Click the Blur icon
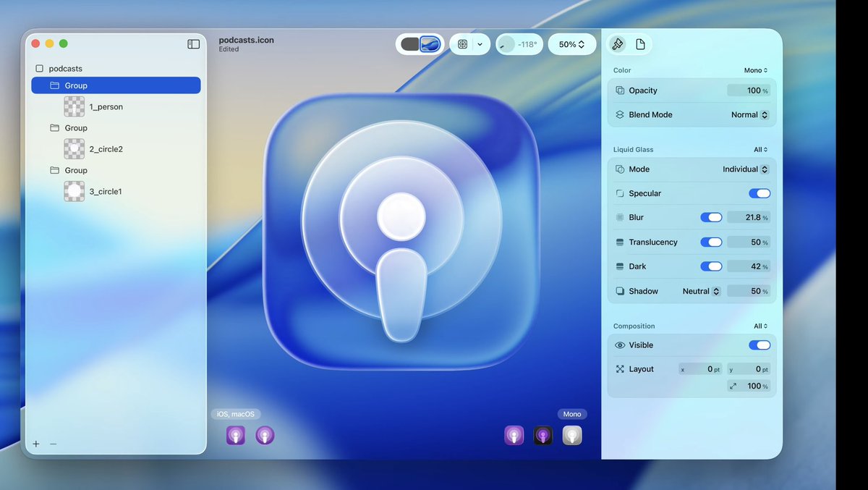The height and width of the screenshot is (490, 868). click(x=620, y=217)
